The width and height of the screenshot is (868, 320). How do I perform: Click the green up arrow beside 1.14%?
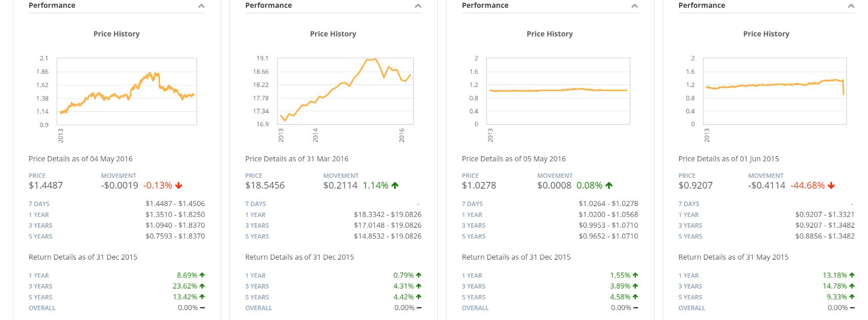[x=395, y=186]
